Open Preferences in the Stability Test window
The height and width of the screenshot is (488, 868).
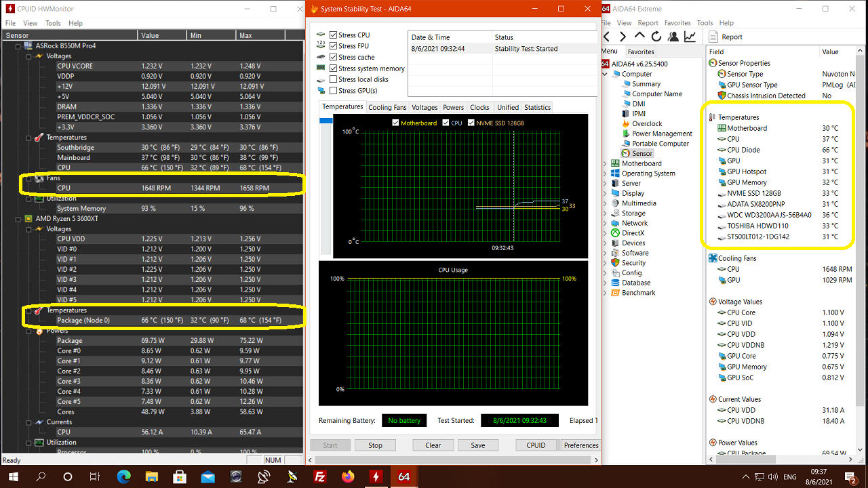(x=581, y=445)
